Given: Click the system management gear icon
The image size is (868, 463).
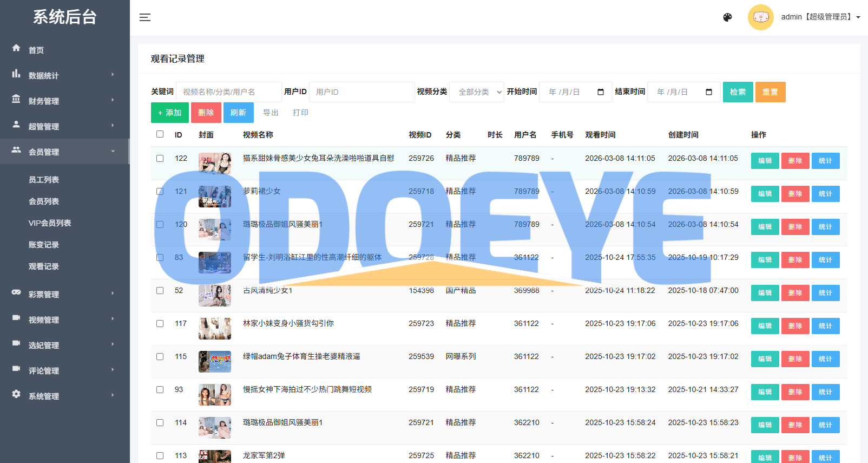Looking at the screenshot, I should click(x=16, y=394).
